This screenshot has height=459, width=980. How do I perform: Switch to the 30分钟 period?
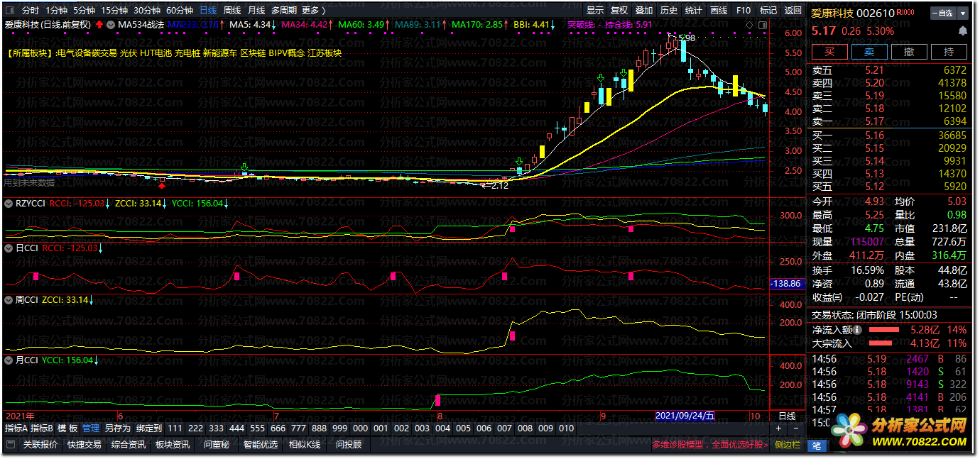pos(147,11)
